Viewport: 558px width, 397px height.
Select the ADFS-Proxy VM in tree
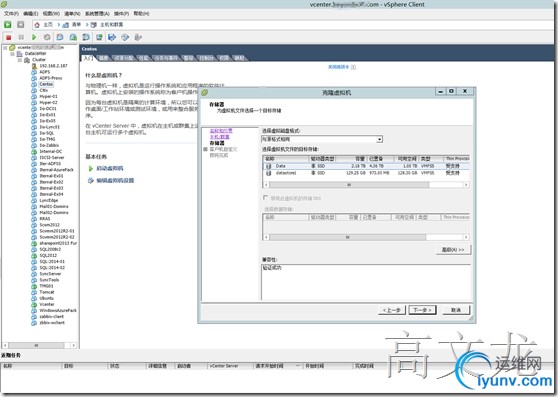coord(51,78)
